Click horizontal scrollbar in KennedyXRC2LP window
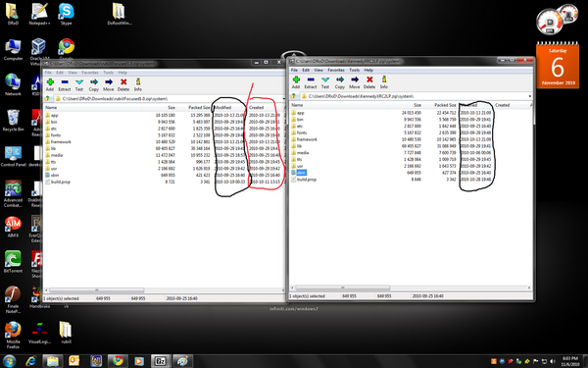Screen dimensions: 588x368 tap(343, 288)
